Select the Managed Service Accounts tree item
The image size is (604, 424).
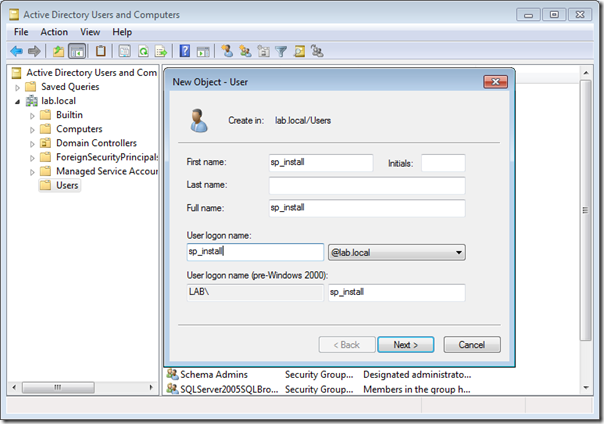point(107,171)
